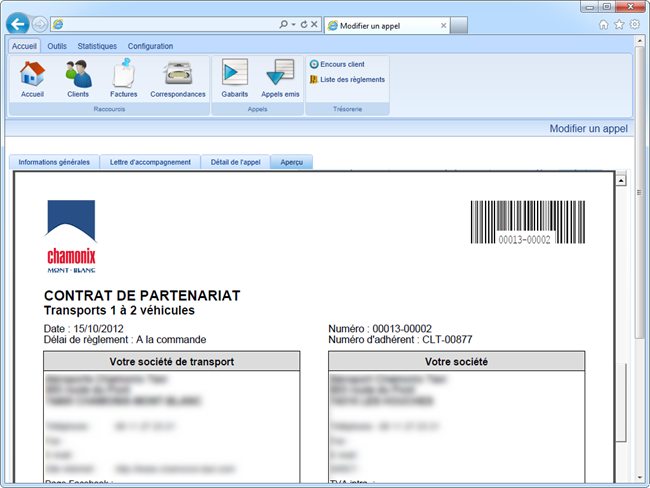Expand the address bar search dropdown arrow
This screenshot has height=488, width=650.
click(x=293, y=24)
